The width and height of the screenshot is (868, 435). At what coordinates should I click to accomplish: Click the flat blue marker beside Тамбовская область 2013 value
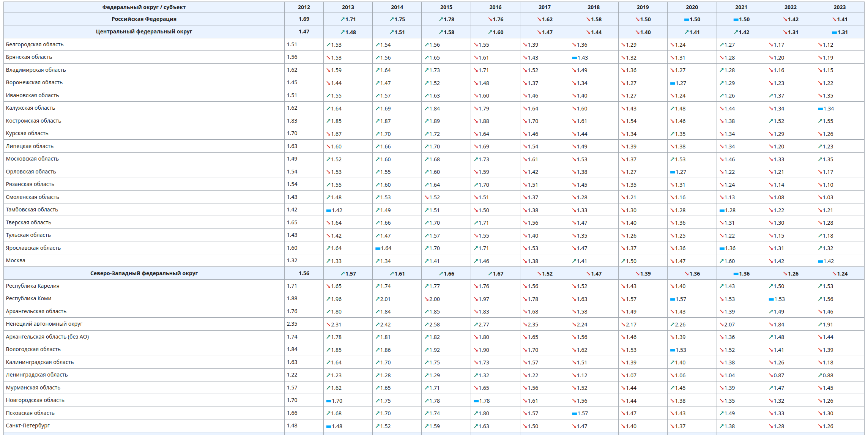tap(329, 210)
